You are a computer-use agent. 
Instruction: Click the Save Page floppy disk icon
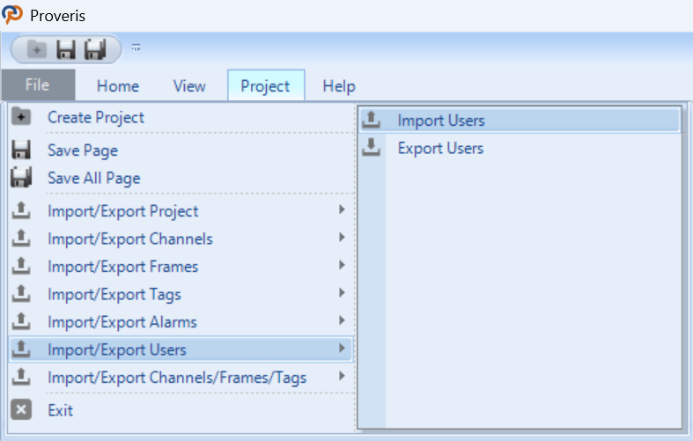coord(21,150)
